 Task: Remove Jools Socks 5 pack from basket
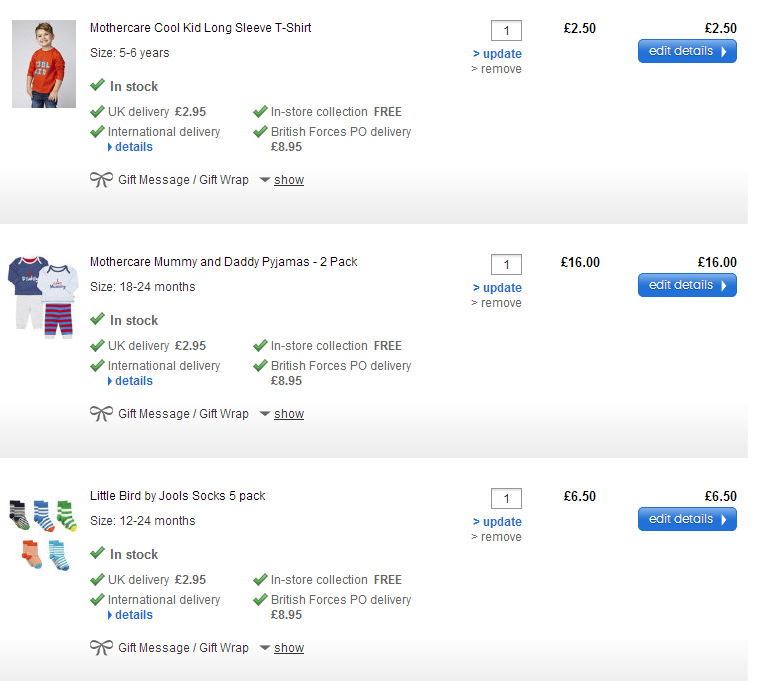coord(500,537)
